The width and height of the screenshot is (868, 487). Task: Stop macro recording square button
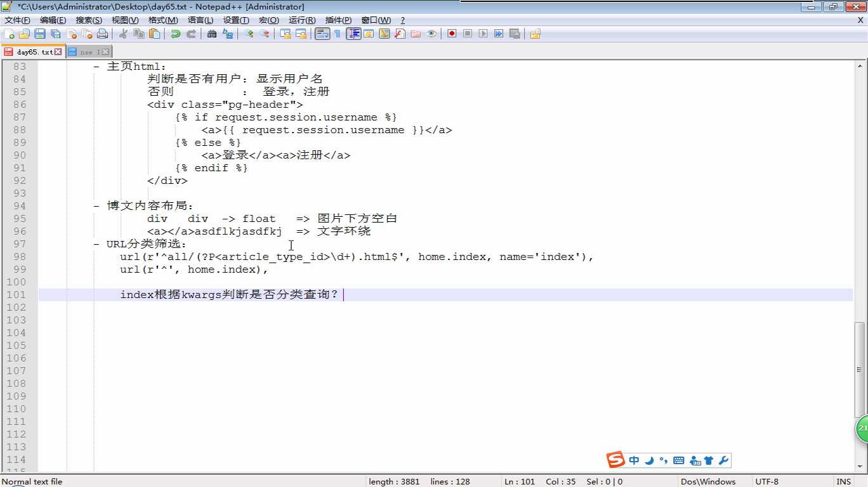[x=468, y=34]
